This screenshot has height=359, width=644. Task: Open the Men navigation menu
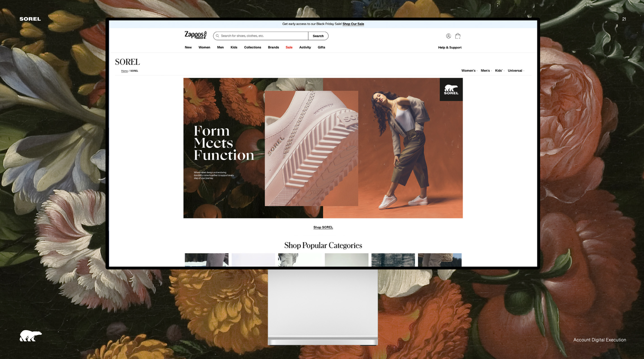220,47
